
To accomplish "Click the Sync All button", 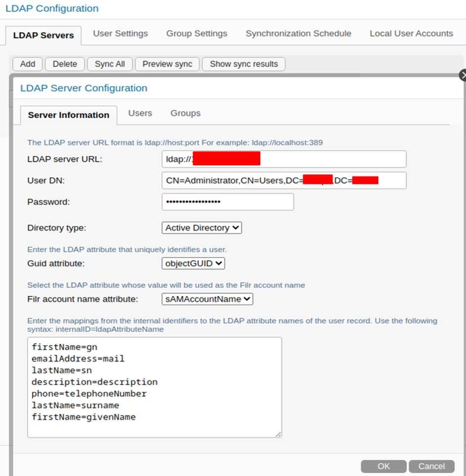I will click(110, 64).
